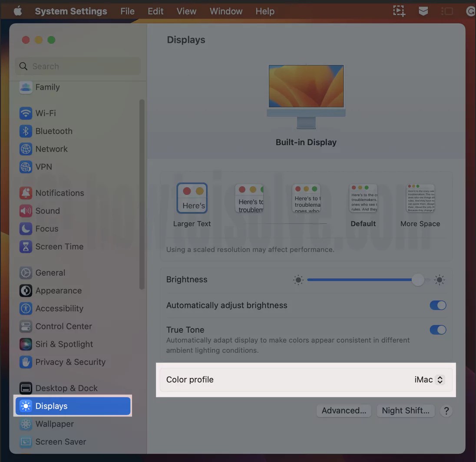Open the Window menu
The height and width of the screenshot is (462, 476).
(x=226, y=11)
